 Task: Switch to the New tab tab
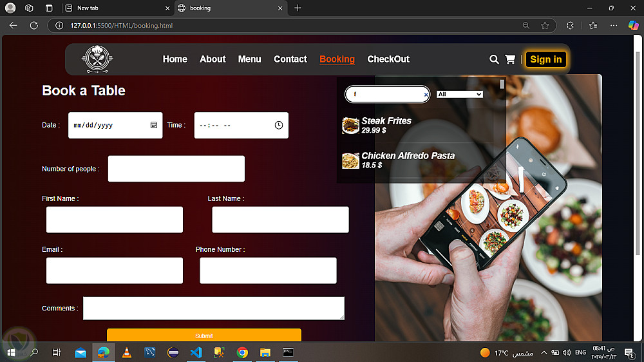[117, 8]
